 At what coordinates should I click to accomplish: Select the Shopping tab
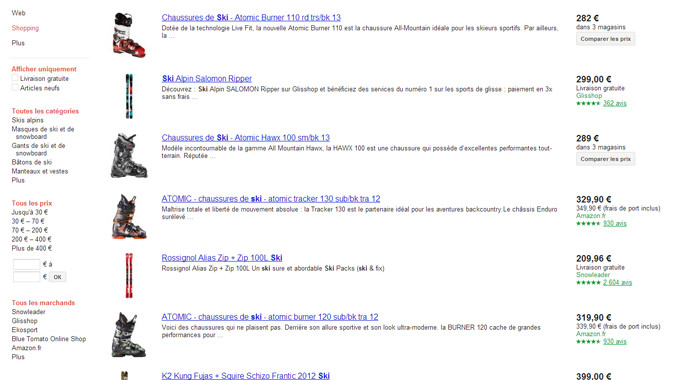[25, 28]
